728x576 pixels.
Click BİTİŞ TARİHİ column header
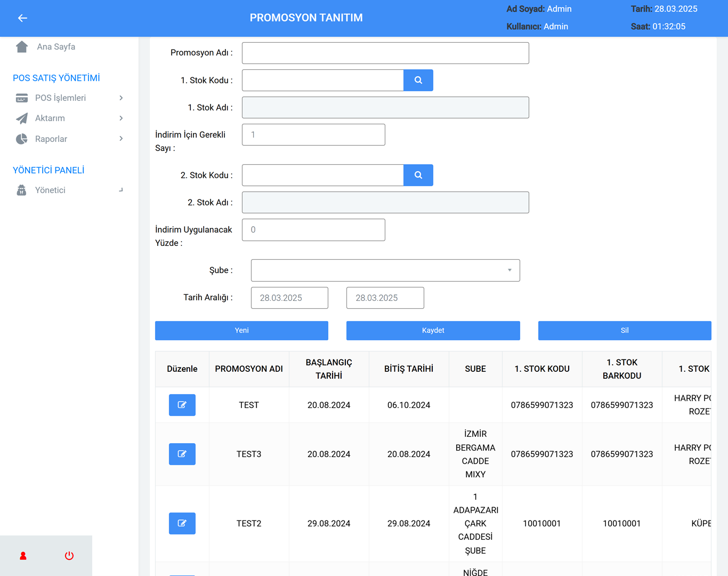tap(409, 369)
